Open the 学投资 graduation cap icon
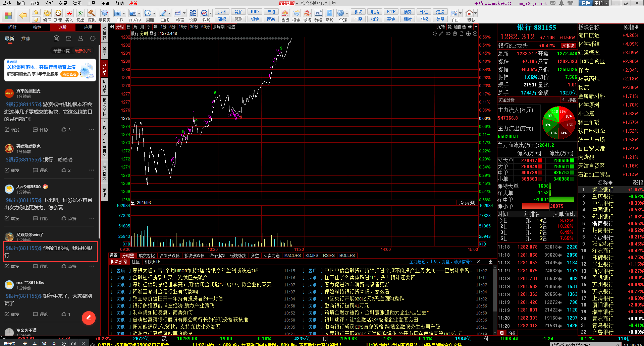 pyautogui.click(x=104, y=13)
